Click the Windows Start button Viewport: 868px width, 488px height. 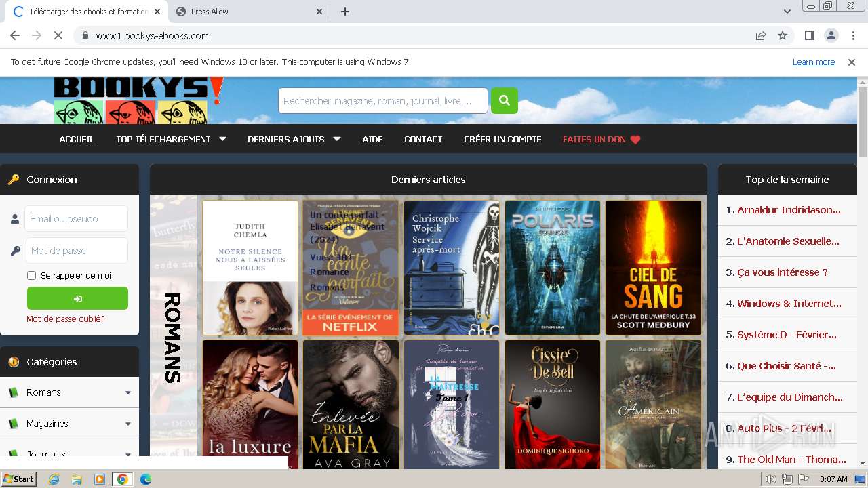coord(18,479)
